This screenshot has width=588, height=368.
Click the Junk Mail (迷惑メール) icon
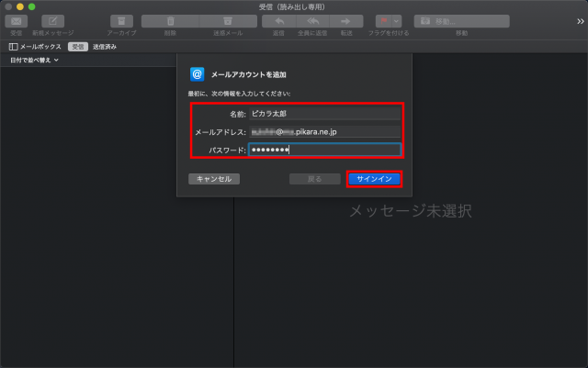point(228,21)
